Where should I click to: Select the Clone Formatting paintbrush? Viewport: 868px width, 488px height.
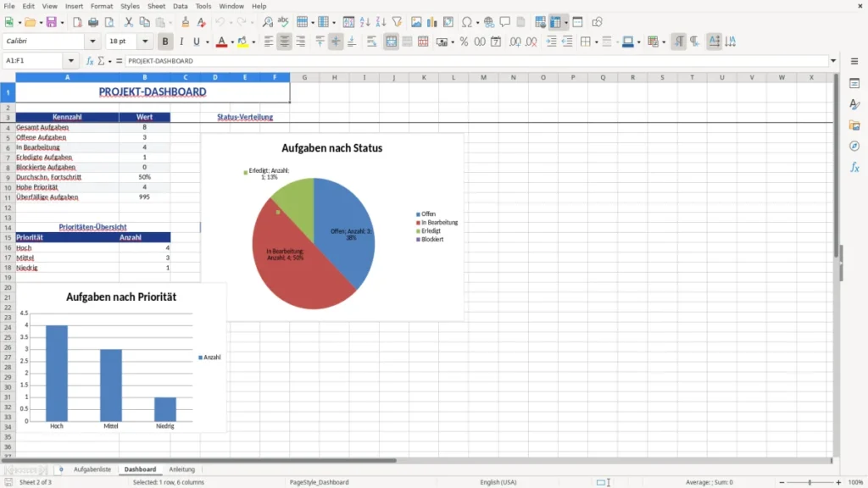[186, 22]
